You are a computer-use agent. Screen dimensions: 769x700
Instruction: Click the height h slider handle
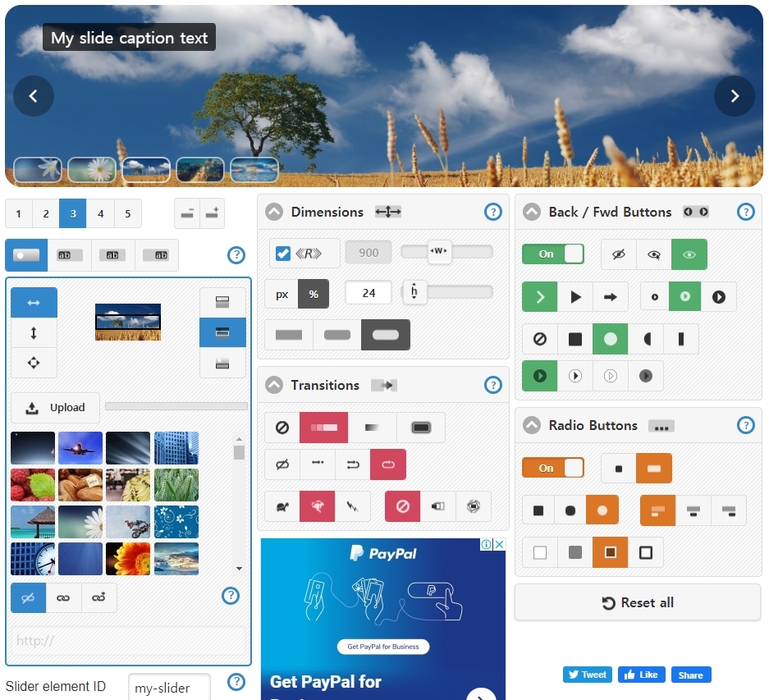(x=414, y=293)
